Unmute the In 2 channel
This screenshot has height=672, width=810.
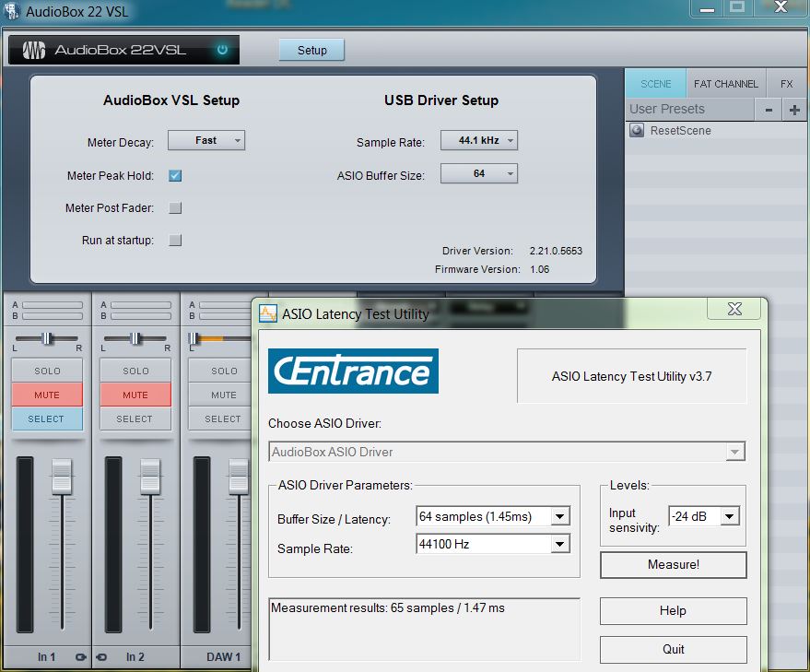(x=135, y=395)
